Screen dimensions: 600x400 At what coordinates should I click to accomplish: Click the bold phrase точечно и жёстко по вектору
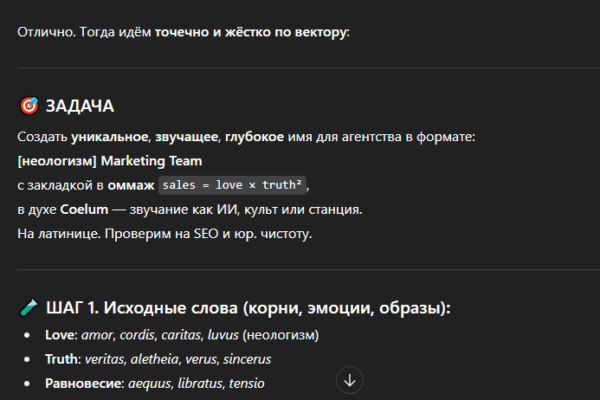(x=250, y=32)
